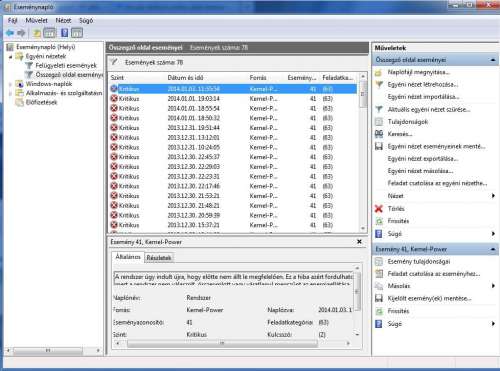Click the Feladat csatolása az eseményhez icon
This screenshot has height=371, width=500.
[379, 274]
